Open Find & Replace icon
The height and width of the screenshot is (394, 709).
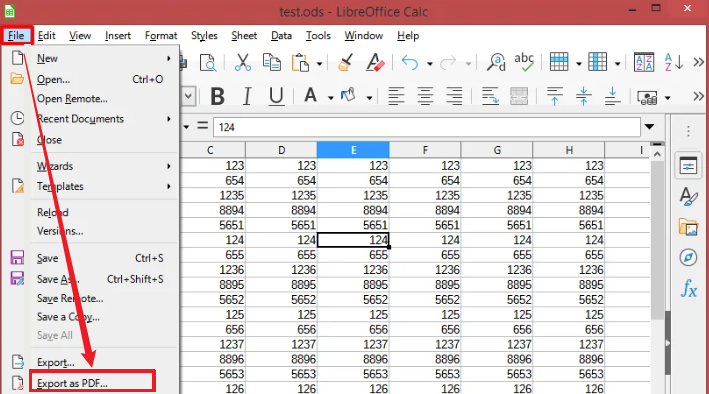point(496,62)
